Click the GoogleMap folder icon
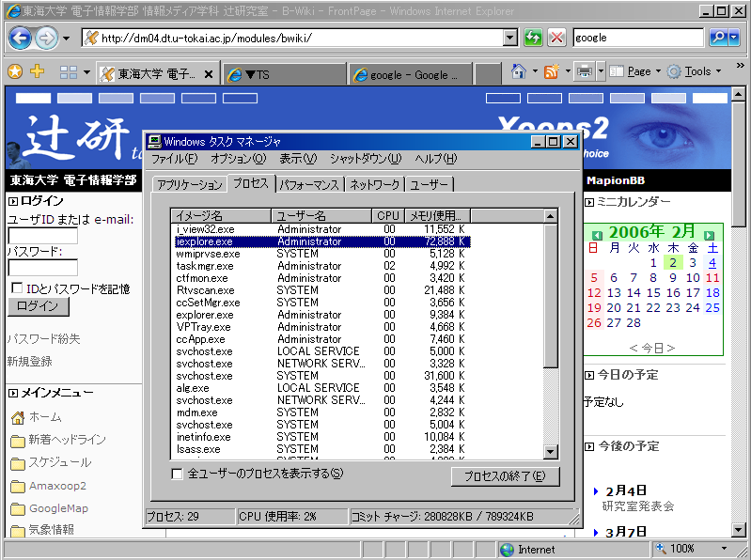This screenshot has height=560, width=751. pos(18,508)
